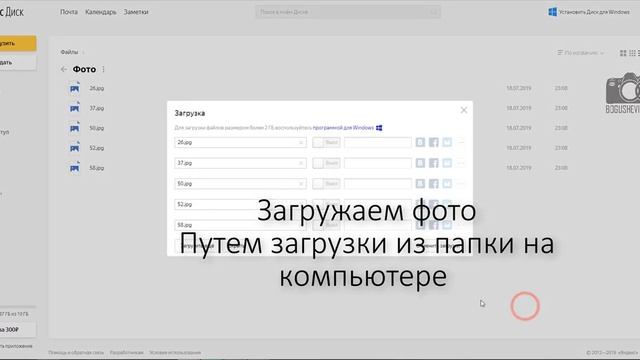Click Установить Диск для Windows link
The height and width of the screenshot is (360, 640).
click(594, 12)
